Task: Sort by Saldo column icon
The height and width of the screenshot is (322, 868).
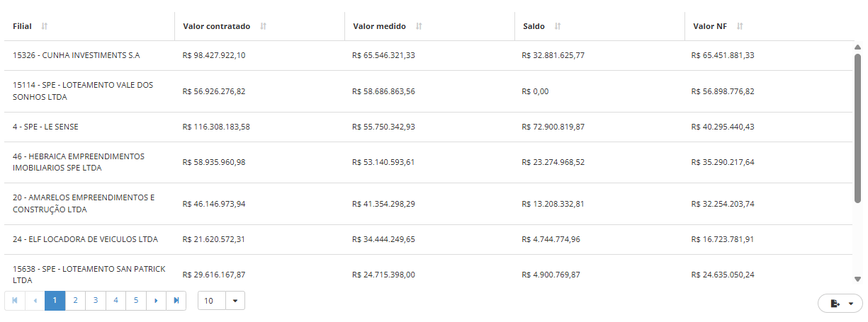Action: pos(558,26)
